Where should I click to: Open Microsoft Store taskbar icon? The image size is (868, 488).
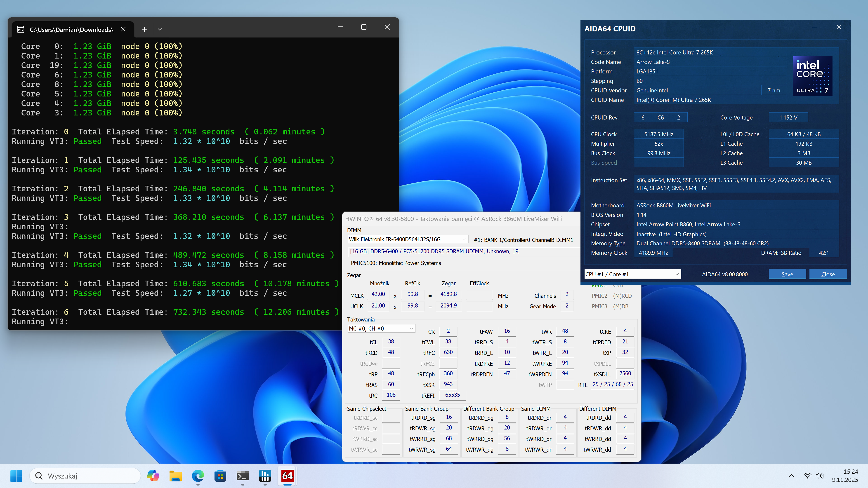[x=220, y=476]
